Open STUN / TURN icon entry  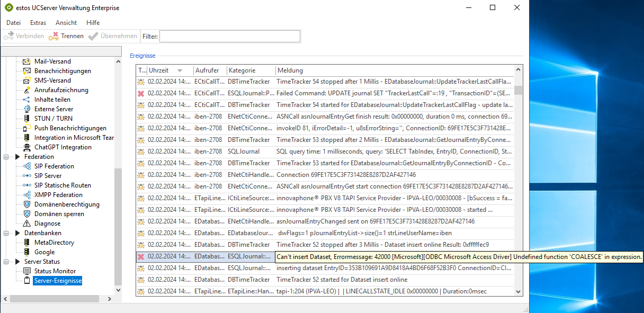27,119
